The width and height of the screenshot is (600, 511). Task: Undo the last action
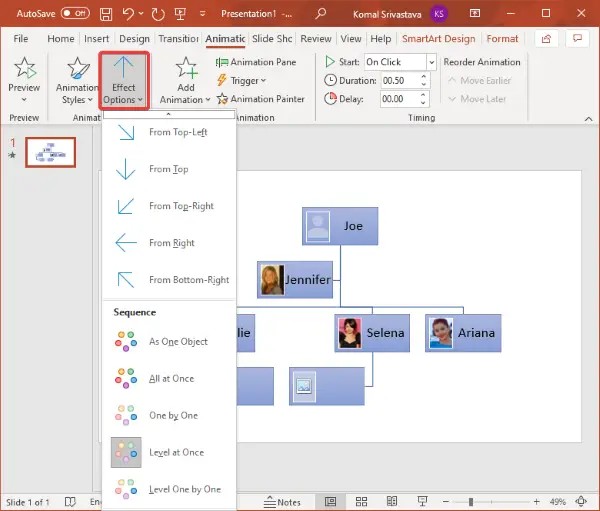coord(128,14)
